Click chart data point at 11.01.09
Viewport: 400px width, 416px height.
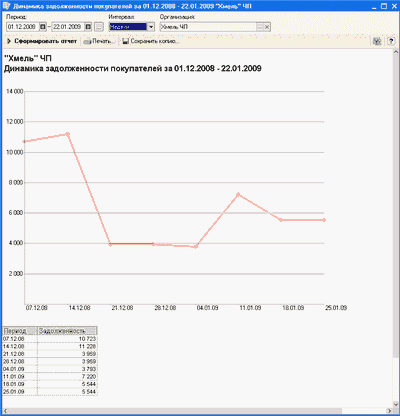(x=238, y=194)
